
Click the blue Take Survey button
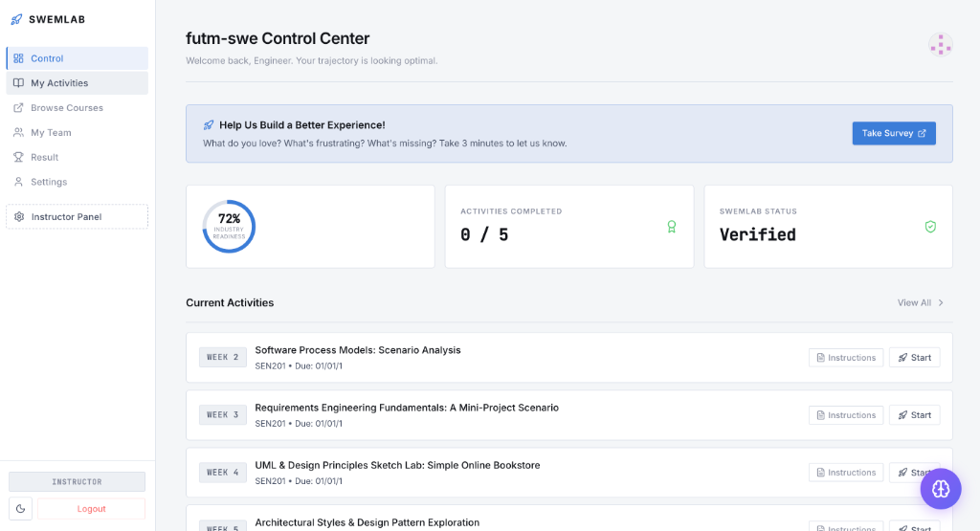[x=894, y=133]
